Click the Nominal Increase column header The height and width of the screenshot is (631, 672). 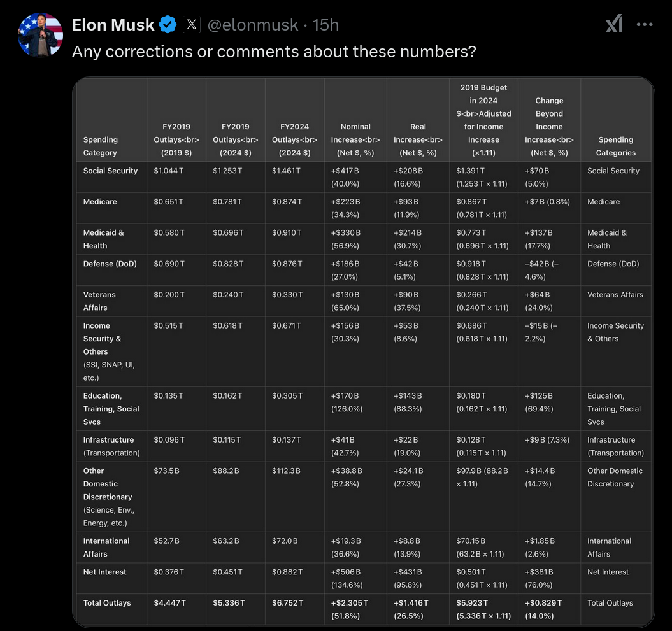point(355,139)
